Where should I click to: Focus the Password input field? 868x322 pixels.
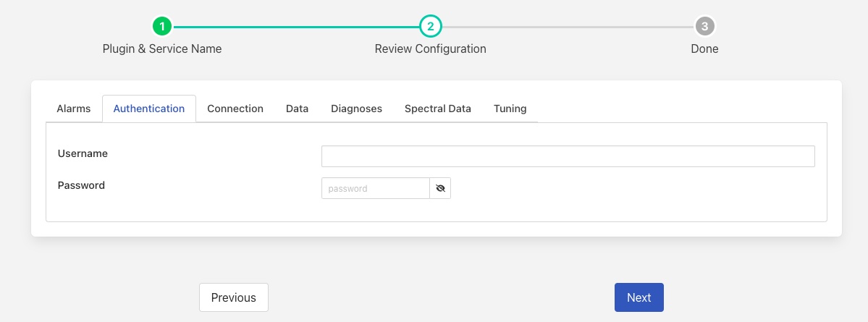pyautogui.click(x=375, y=189)
